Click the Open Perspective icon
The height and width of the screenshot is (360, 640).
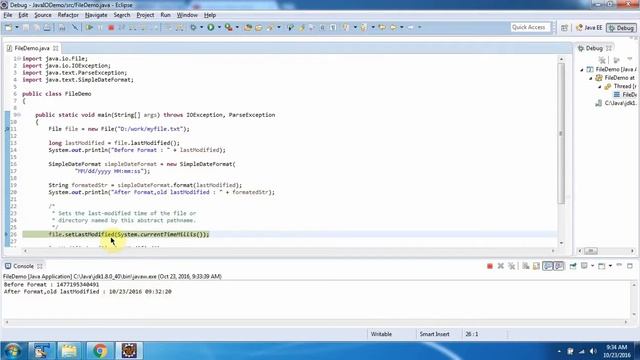tap(564, 28)
